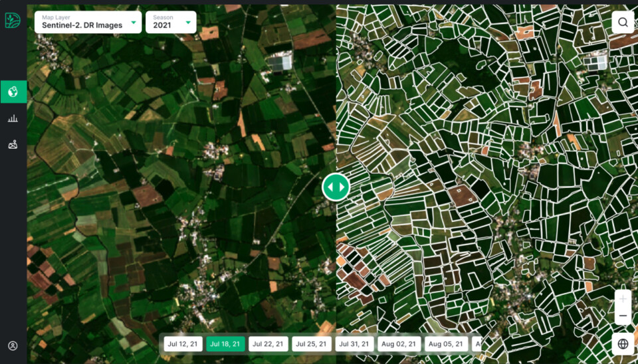Viewport: 638px width, 364px height.
Task: Click the app logo in the sidebar
Action: [13, 21]
